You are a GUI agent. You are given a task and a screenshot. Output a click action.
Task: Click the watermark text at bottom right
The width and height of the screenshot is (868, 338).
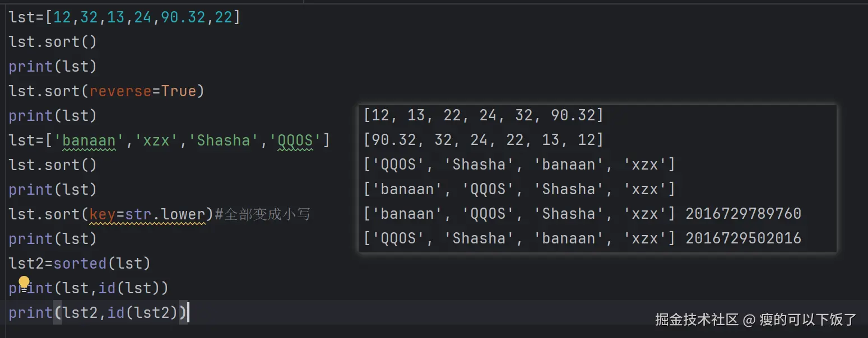(x=756, y=320)
